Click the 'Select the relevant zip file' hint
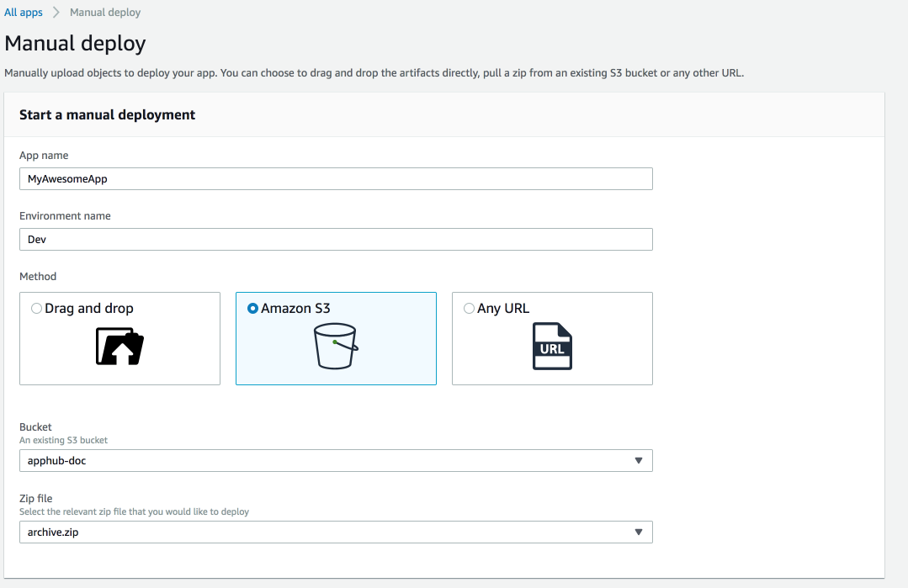908x588 pixels. (x=135, y=511)
